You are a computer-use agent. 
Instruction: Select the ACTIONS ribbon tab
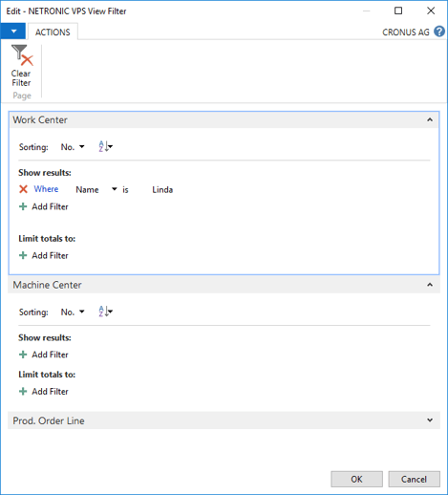click(x=53, y=32)
